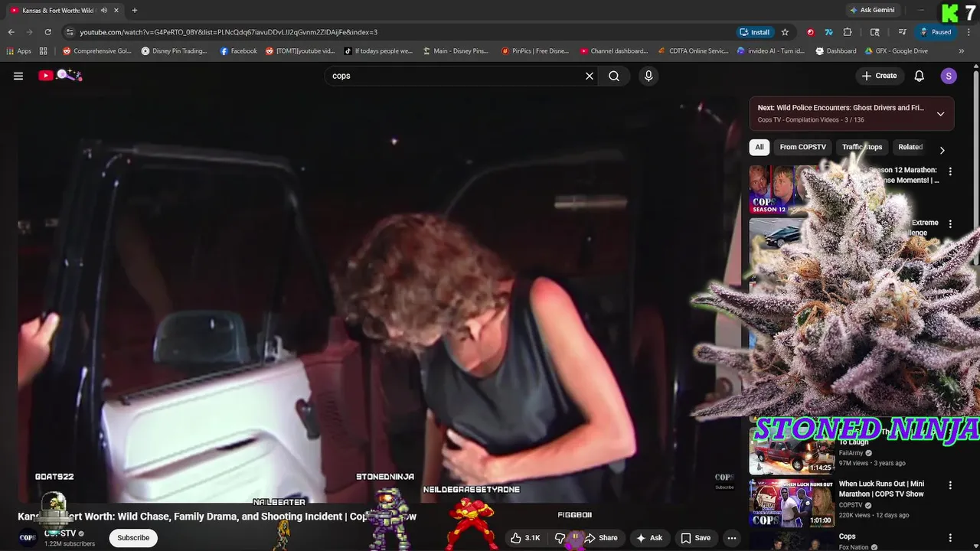Go back with the browser back arrow
980x551 pixels.
pyautogui.click(x=11, y=32)
